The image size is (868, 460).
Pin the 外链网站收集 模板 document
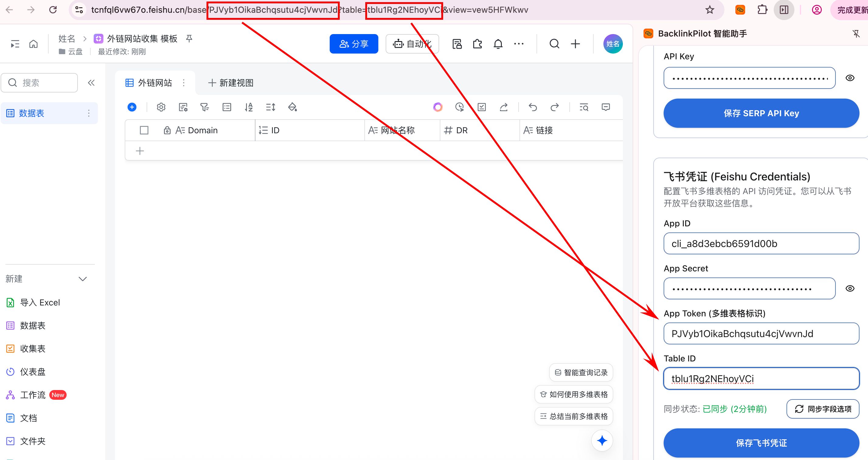(189, 38)
